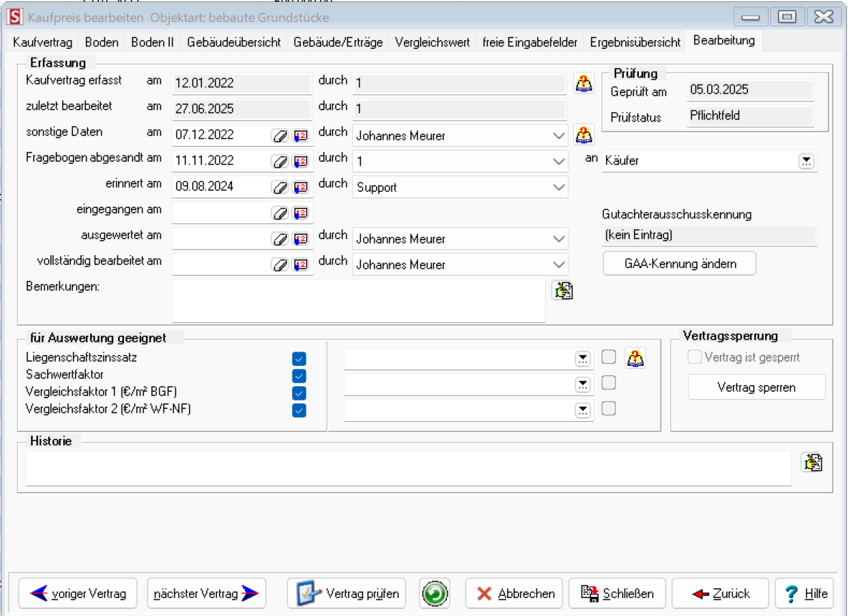Open the 'freie Eingabefelder' tab
The width and height of the screenshot is (851, 616).
point(529,42)
